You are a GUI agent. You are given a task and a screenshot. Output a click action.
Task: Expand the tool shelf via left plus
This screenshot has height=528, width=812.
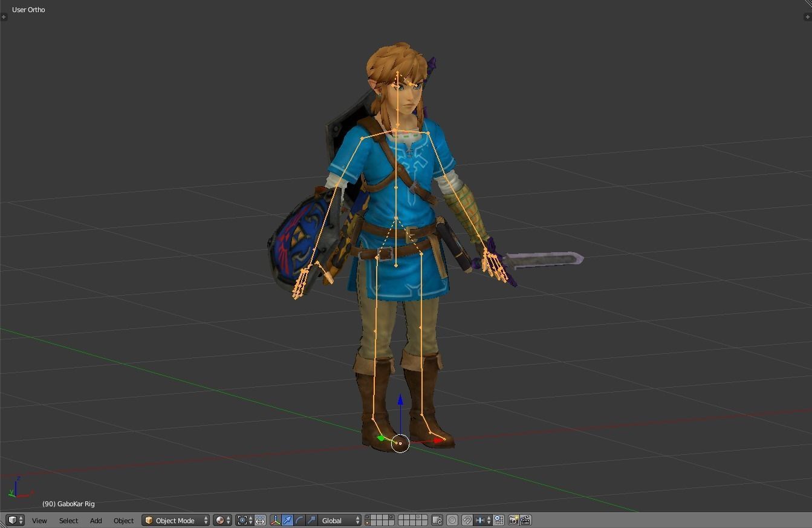click(x=4, y=17)
